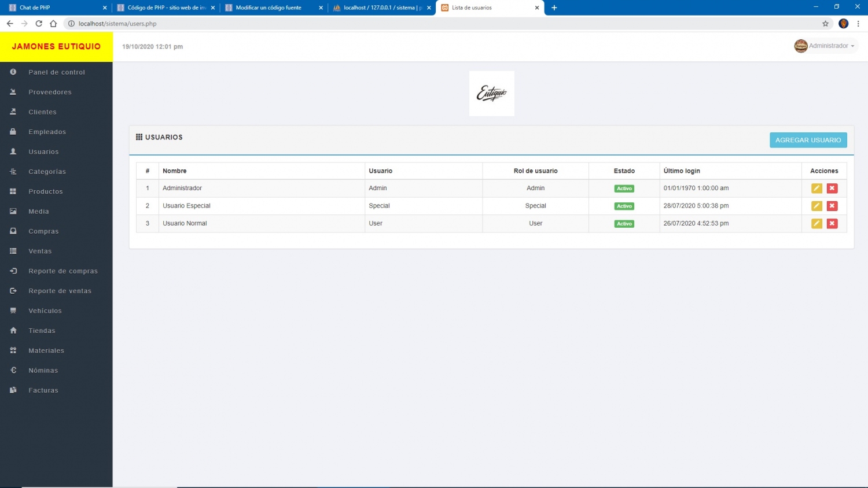The width and height of the screenshot is (868, 488).
Task: Edit the Usuario Normal row
Action: (x=816, y=223)
